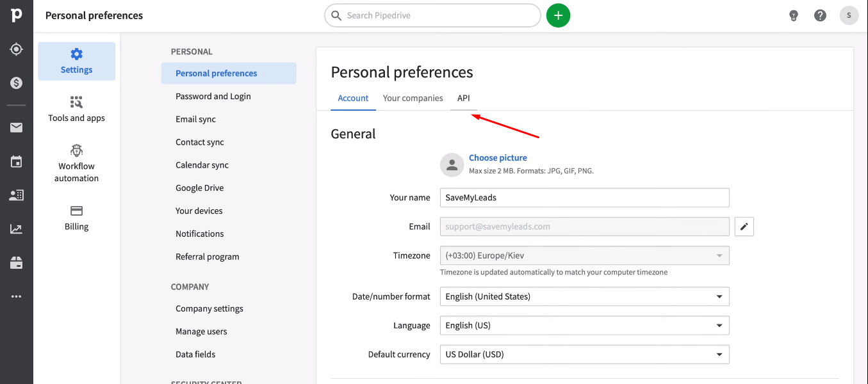The image size is (868, 384).
Task: Open Workflow automation section
Action: pyautogui.click(x=77, y=164)
